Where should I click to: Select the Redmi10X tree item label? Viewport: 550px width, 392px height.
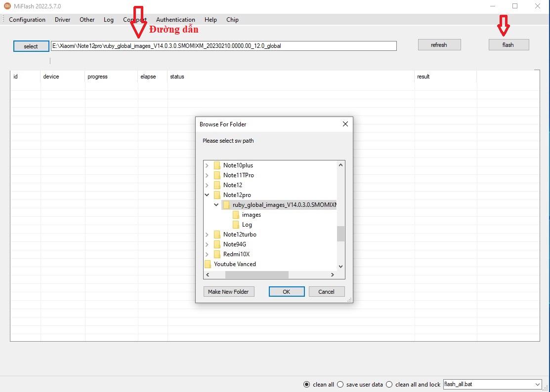click(x=236, y=254)
